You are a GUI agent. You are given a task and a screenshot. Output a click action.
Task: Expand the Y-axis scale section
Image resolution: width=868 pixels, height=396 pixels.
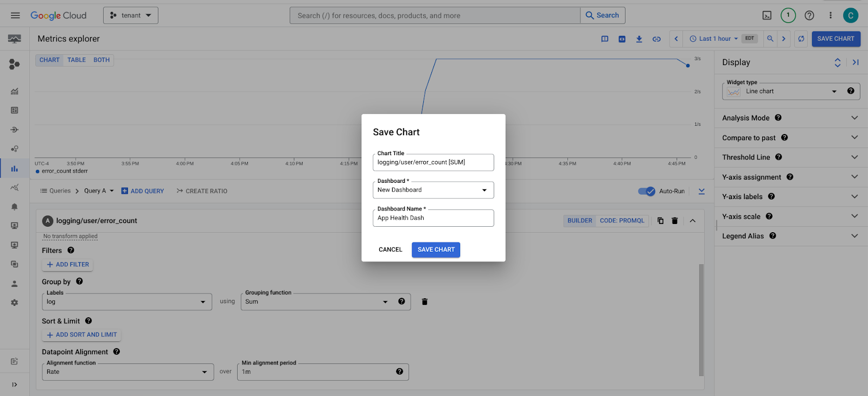pos(791,216)
